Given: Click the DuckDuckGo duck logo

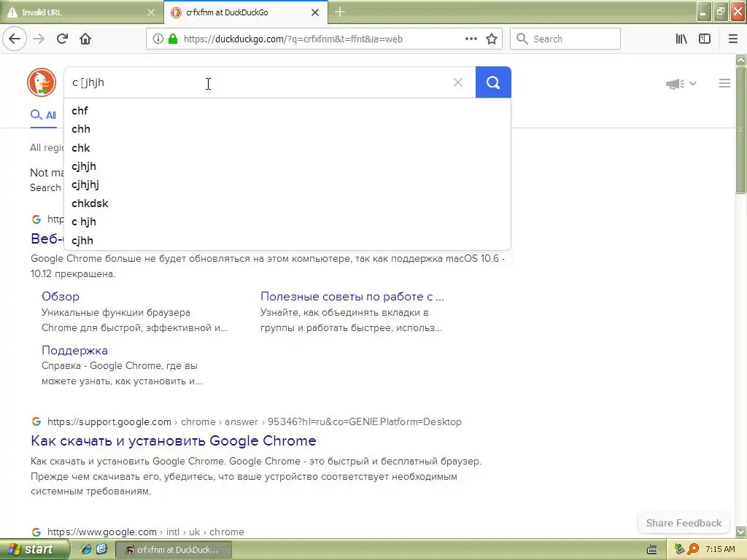Looking at the screenshot, I should pyautogui.click(x=42, y=82).
